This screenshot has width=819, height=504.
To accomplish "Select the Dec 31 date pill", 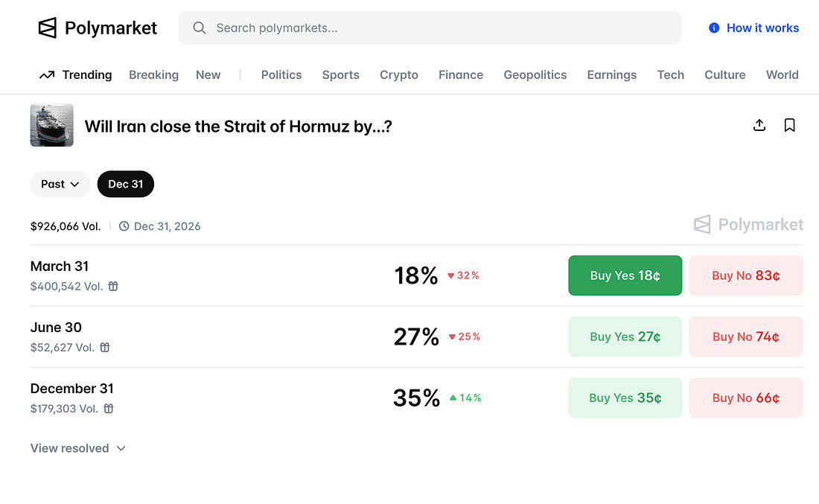I will tap(125, 184).
